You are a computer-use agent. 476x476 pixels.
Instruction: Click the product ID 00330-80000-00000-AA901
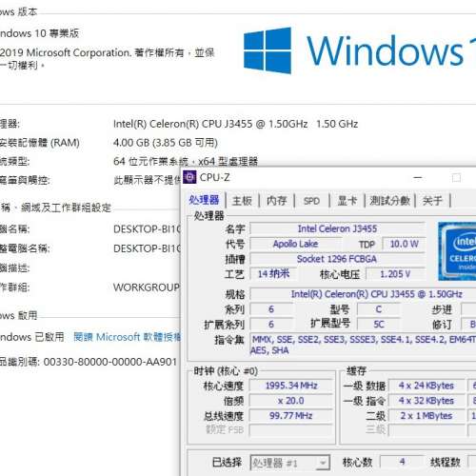click(109, 362)
